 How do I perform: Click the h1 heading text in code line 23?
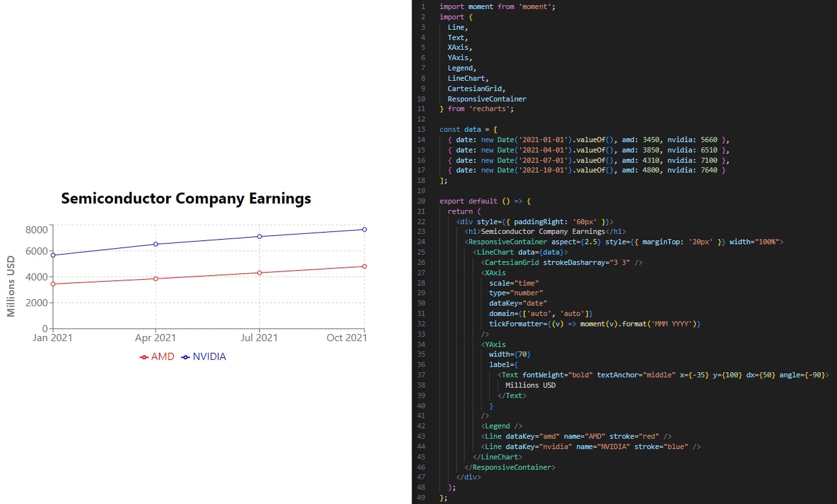(543, 231)
